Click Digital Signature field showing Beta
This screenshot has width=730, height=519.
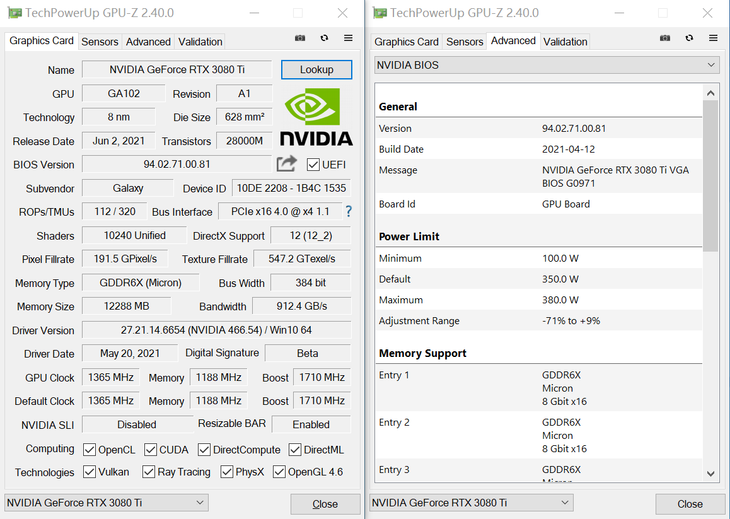click(x=308, y=353)
